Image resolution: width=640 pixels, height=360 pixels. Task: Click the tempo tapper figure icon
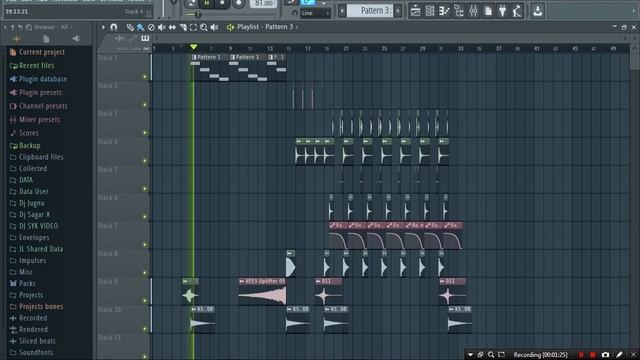click(517, 11)
